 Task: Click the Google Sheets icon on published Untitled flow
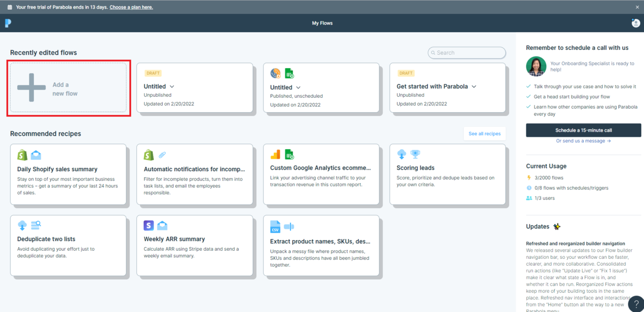pyautogui.click(x=289, y=74)
